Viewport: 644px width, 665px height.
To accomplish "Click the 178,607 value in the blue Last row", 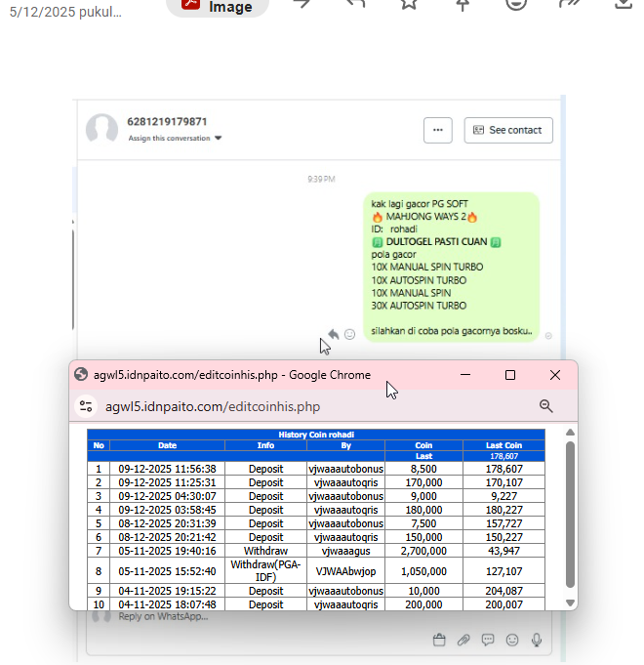I will pyautogui.click(x=503, y=456).
